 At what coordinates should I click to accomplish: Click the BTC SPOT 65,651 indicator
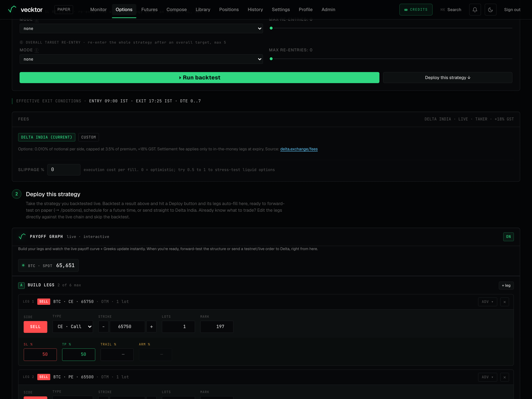[x=48, y=265]
